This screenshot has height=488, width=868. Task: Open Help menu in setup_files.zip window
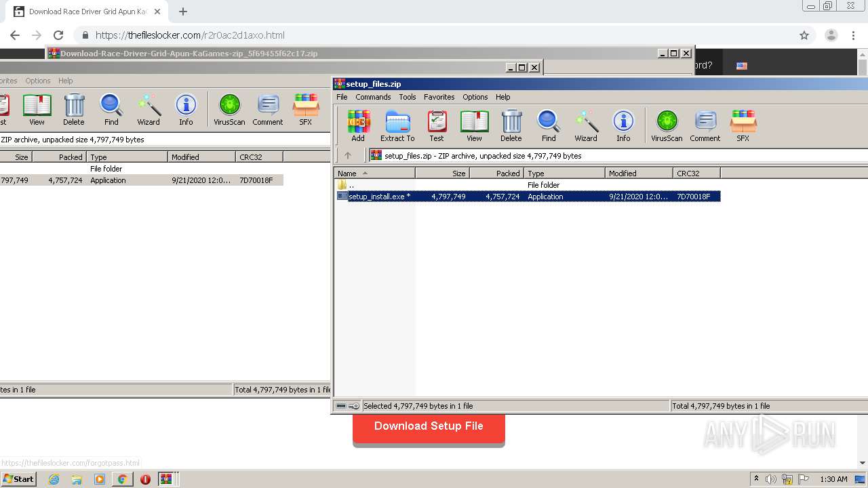click(x=502, y=97)
